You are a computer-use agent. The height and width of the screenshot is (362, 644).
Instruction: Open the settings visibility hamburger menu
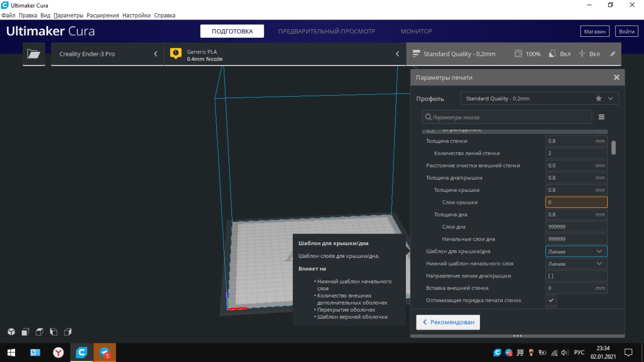[x=601, y=117]
